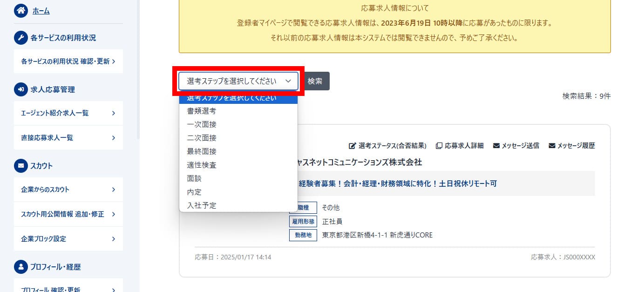Open the ホーム link
The width and height of the screenshot is (644, 292).
click(41, 11)
